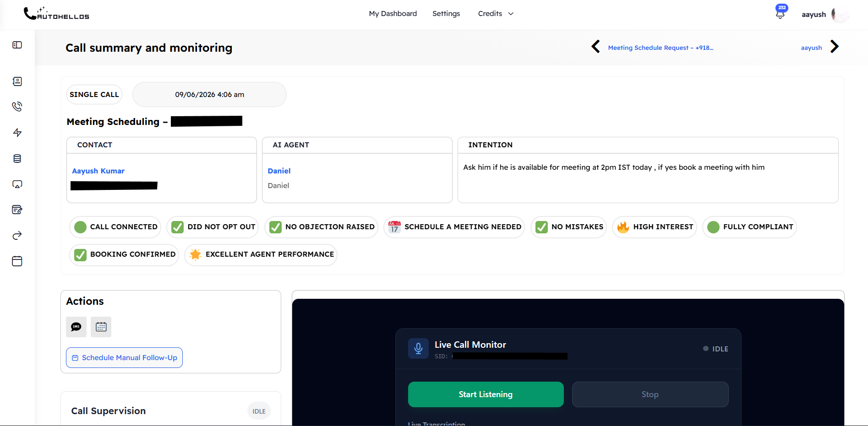Click Schedule Manual Follow-Up button

click(x=125, y=357)
